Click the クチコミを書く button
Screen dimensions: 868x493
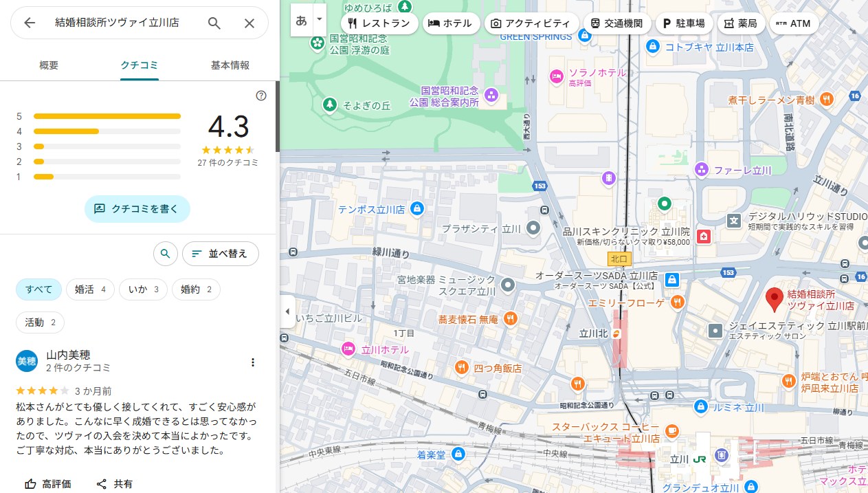(x=137, y=208)
